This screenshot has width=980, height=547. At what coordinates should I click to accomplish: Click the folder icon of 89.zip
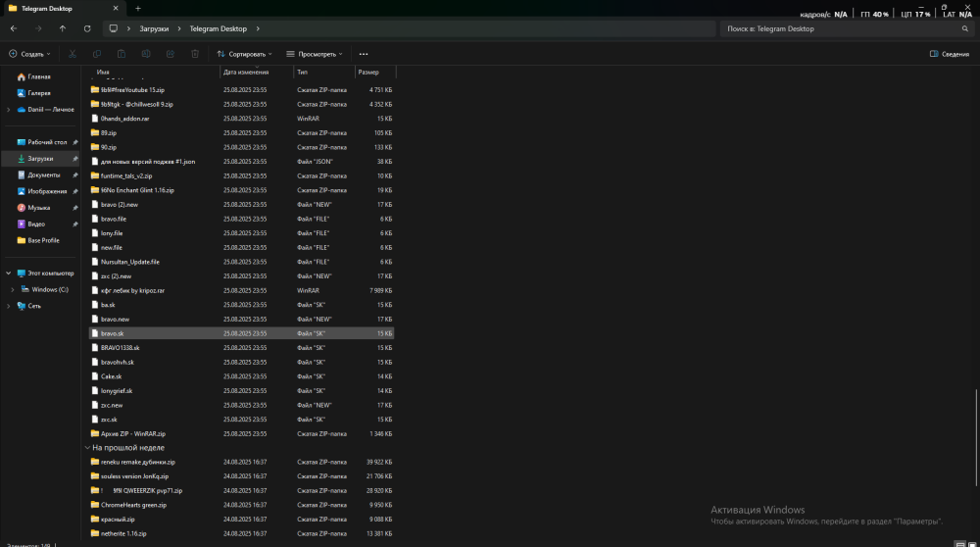pyautogui.click(x=95, y=132)
